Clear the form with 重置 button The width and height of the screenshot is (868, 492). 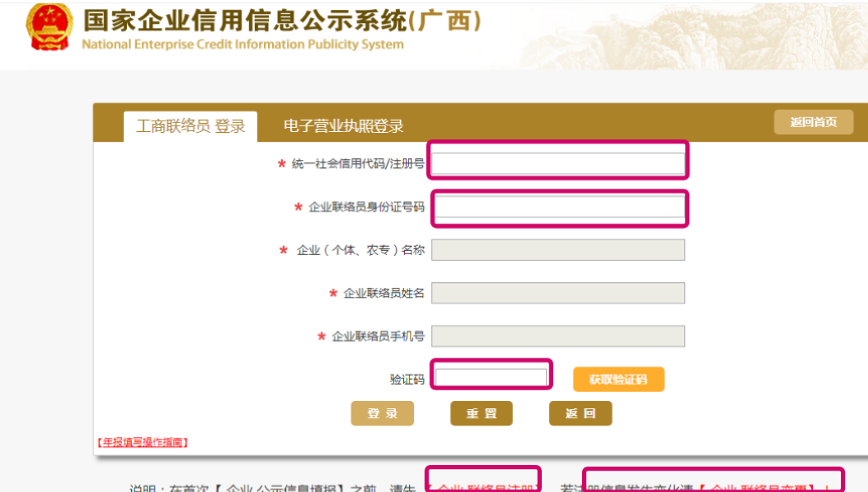point(482,413)
